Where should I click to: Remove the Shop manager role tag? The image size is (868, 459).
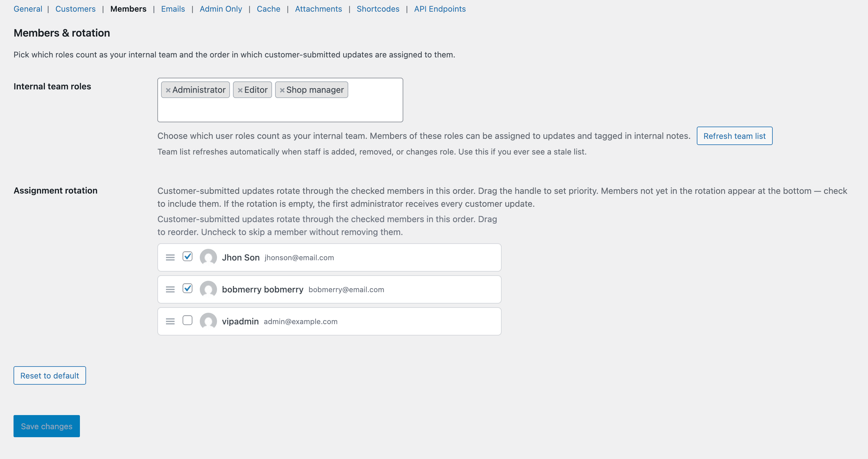(282, 90)
